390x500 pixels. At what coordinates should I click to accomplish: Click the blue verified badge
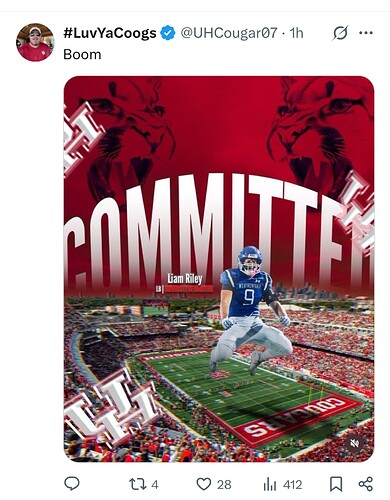168,33
